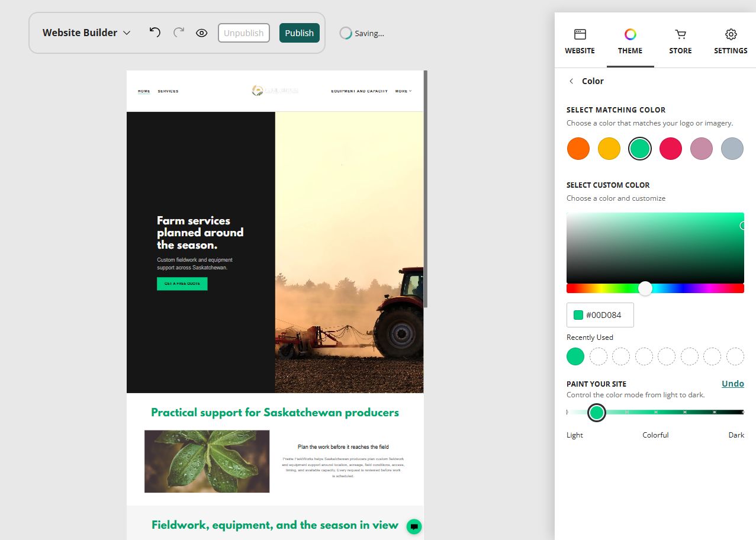Click the hue rainbow slider handle
Screen dimensions: 756x540
tap(645, 288)
